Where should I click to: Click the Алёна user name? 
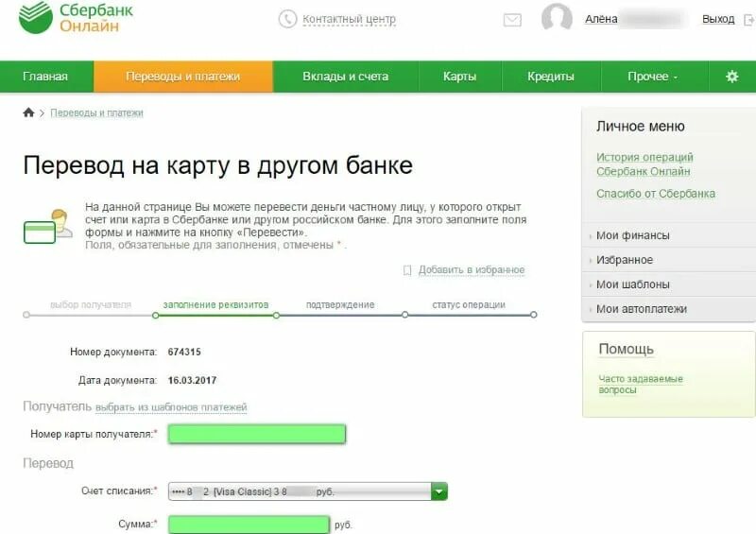point(601,19)
